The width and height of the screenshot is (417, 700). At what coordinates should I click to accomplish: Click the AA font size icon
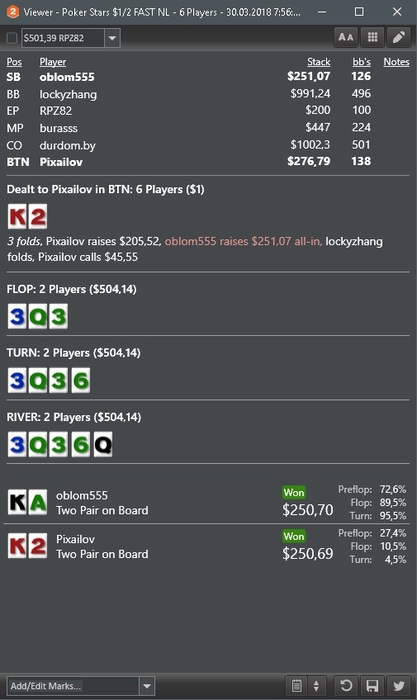[346, 38]
